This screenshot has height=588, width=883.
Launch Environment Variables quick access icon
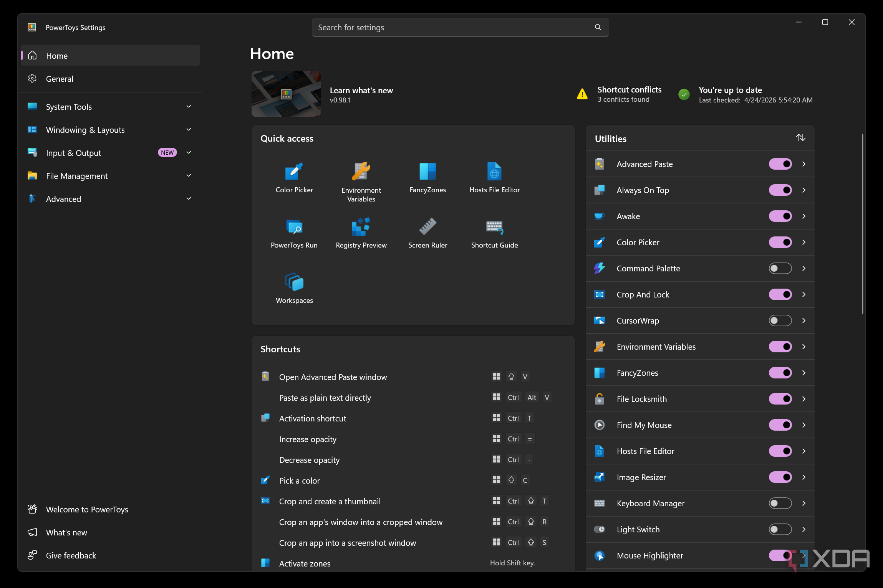(361, 171)
